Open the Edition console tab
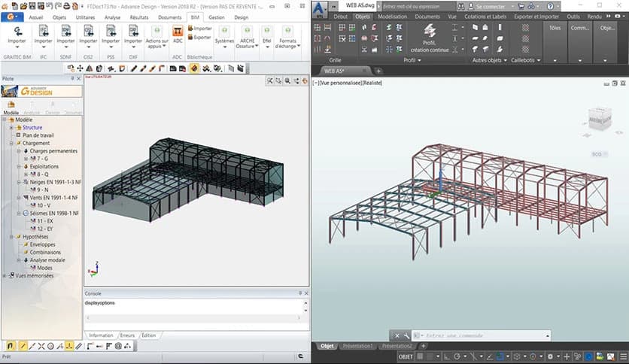 [148, 335]
